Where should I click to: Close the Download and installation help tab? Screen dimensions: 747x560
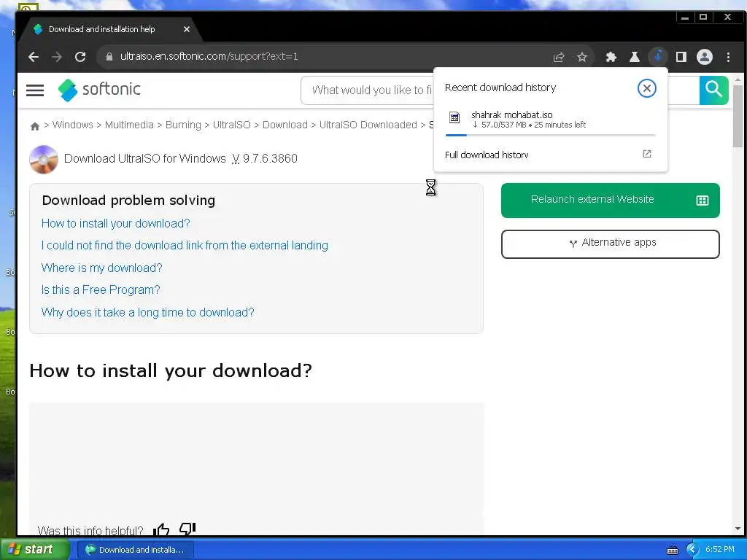pyautogui.click(x=187, y=29)
